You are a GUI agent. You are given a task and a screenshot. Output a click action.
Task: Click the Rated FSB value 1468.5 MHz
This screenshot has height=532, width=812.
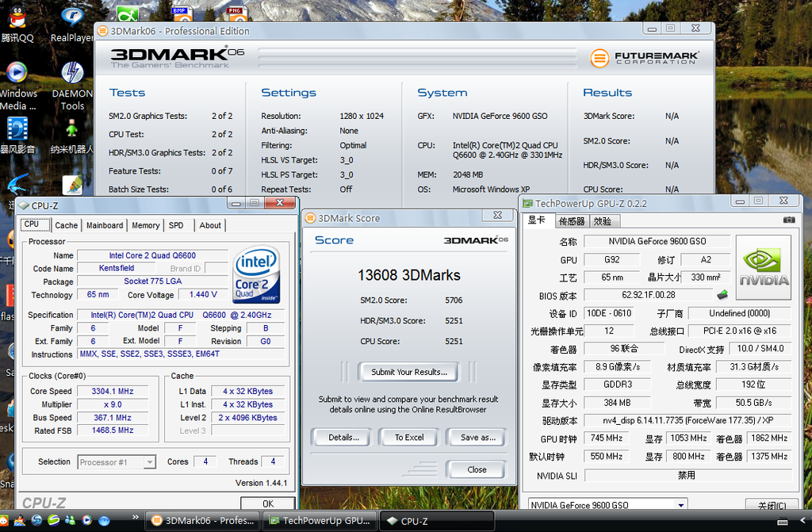(x=113, y=431)
